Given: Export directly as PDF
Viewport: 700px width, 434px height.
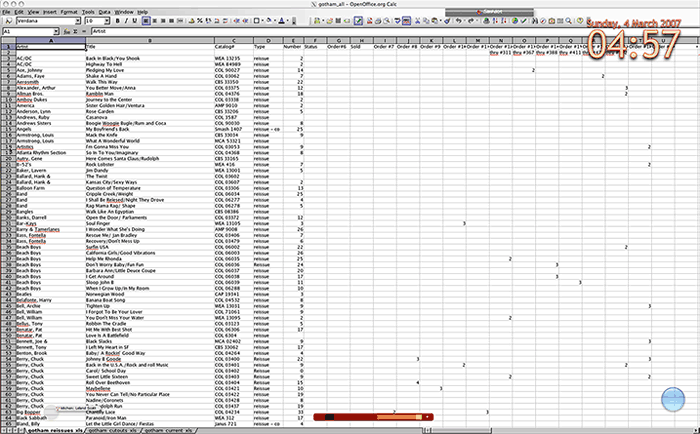Looking at the screenshot, I should pyautogui.click(x=370, y=21).
